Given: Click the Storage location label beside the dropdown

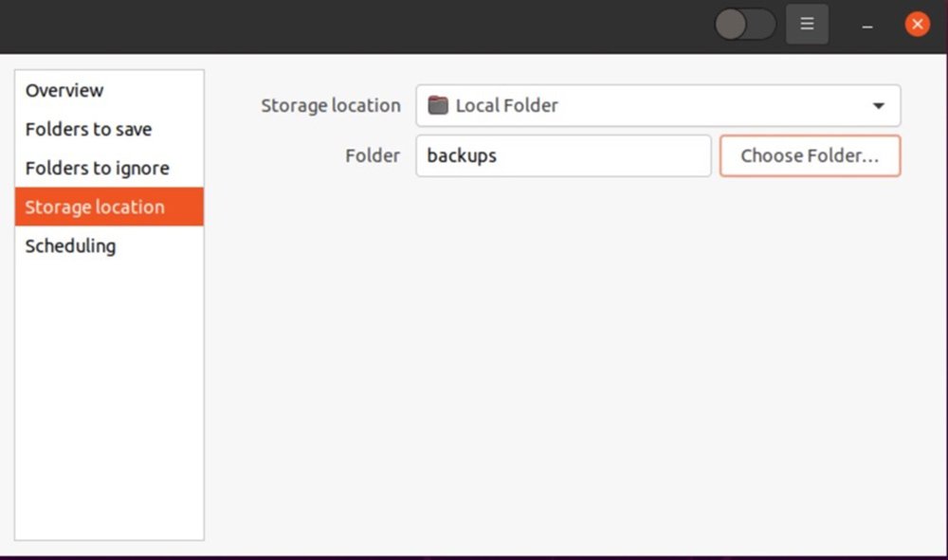Looking at the screenshot, I should pyautogui.click(x=331, y=105).
